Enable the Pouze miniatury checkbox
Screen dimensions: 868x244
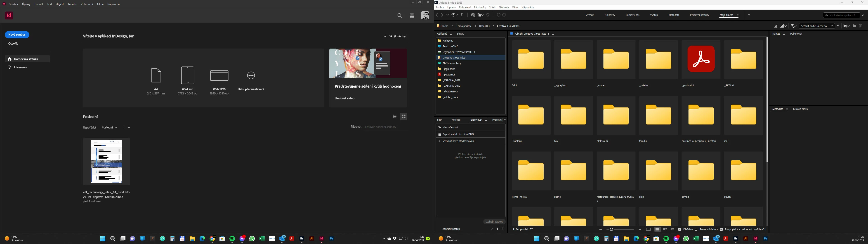coord(696,229)
